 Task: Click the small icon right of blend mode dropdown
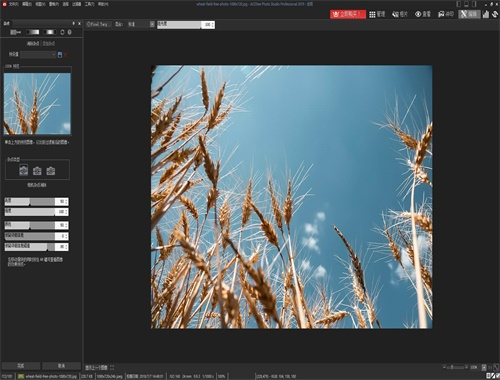tap(152, 24)
